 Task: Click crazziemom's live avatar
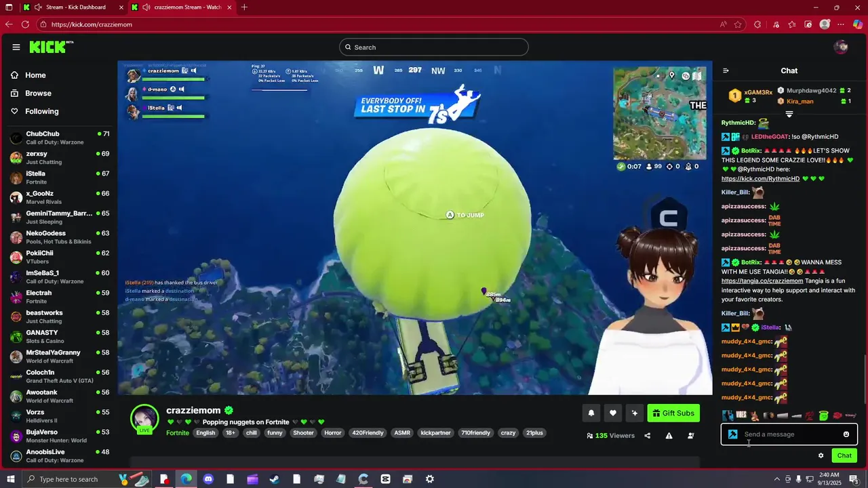coord(144,419)
